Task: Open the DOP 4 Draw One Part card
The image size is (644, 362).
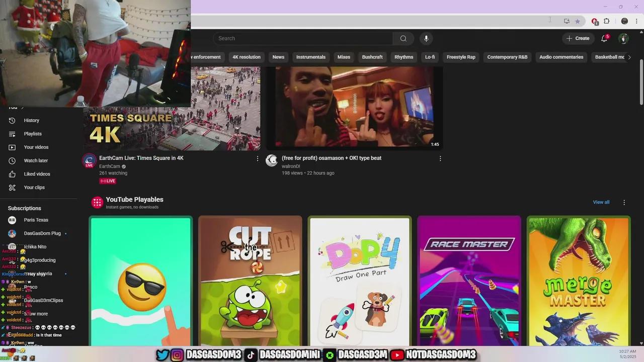Action: 360,281
